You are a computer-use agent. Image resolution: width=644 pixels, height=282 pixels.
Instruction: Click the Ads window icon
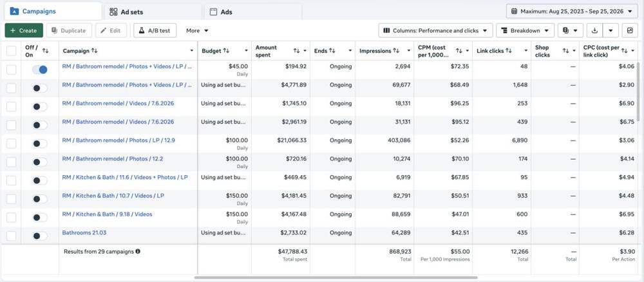point(213,12)
